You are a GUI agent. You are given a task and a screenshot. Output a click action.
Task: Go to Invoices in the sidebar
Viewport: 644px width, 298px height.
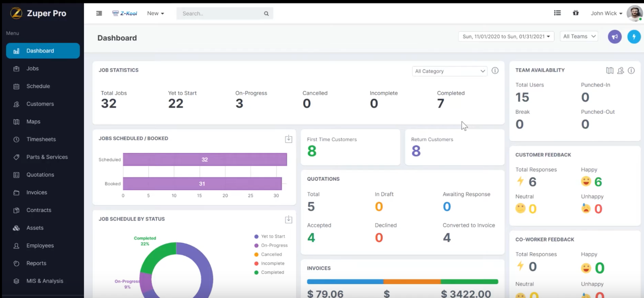pyautogui.click(x=37, y=193)
